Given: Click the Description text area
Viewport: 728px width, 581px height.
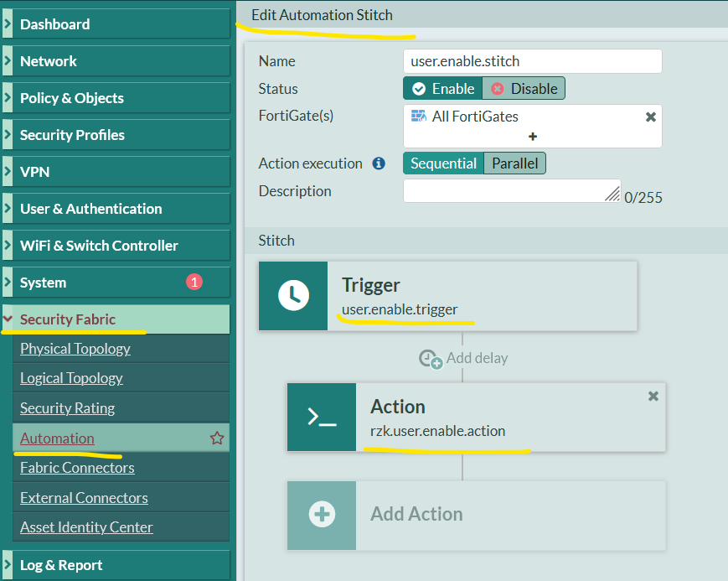Looking at the screenshot, I should pyautogui.click(x=512, y=190).
